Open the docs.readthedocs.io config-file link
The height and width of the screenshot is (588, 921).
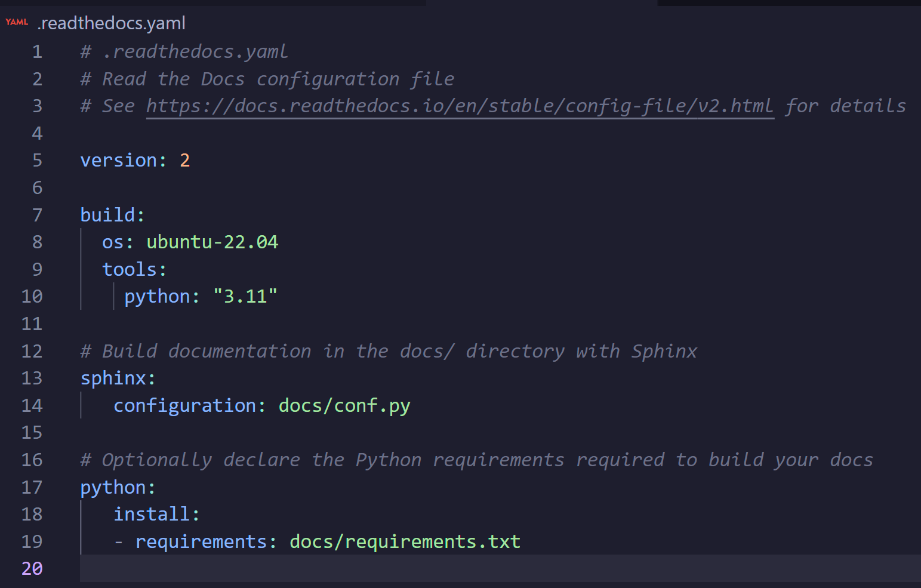460,106
